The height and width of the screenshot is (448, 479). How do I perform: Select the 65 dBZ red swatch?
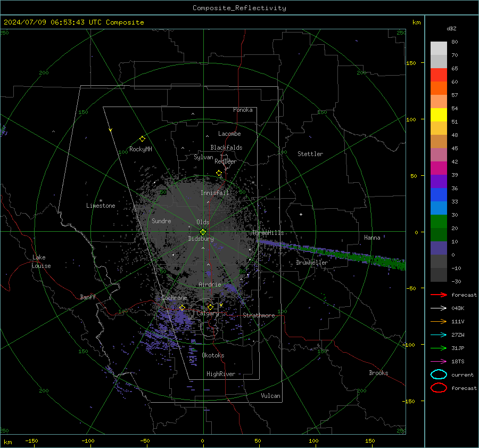click(439, 75)
